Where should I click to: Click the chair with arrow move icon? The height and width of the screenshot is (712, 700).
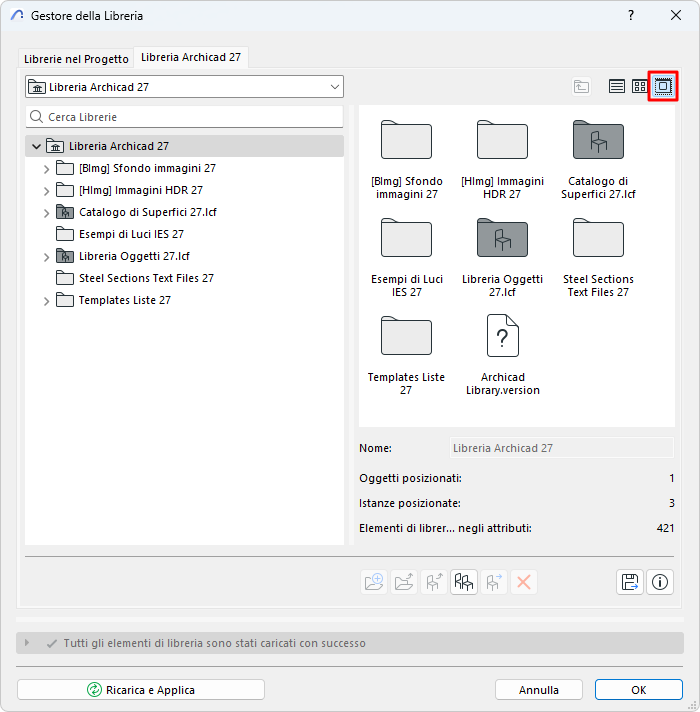coord(493,582)
